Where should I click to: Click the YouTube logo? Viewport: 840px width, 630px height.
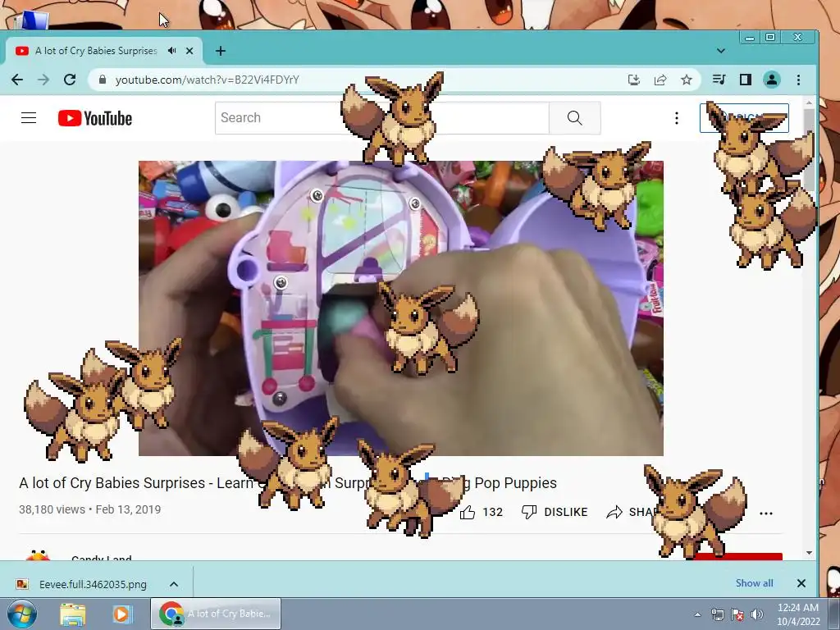point(95,118)
